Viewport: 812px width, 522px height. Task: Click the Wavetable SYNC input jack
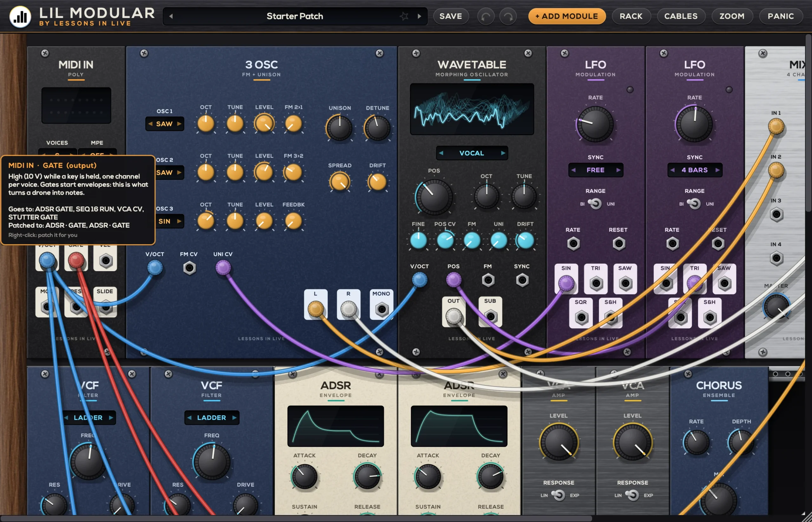coord(522,280)
